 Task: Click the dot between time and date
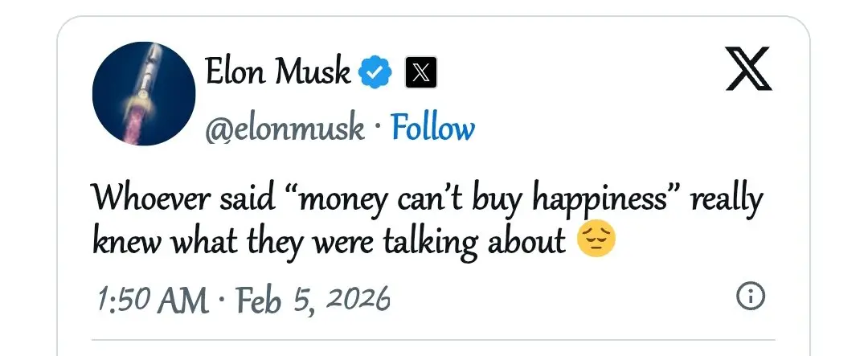coord(221,301)
